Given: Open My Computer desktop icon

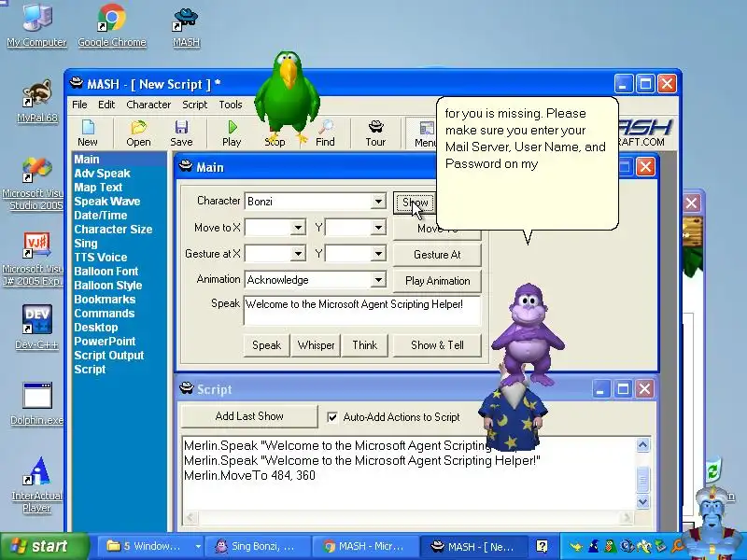Looking at the screenshot, I should click(x=36, y=26).
